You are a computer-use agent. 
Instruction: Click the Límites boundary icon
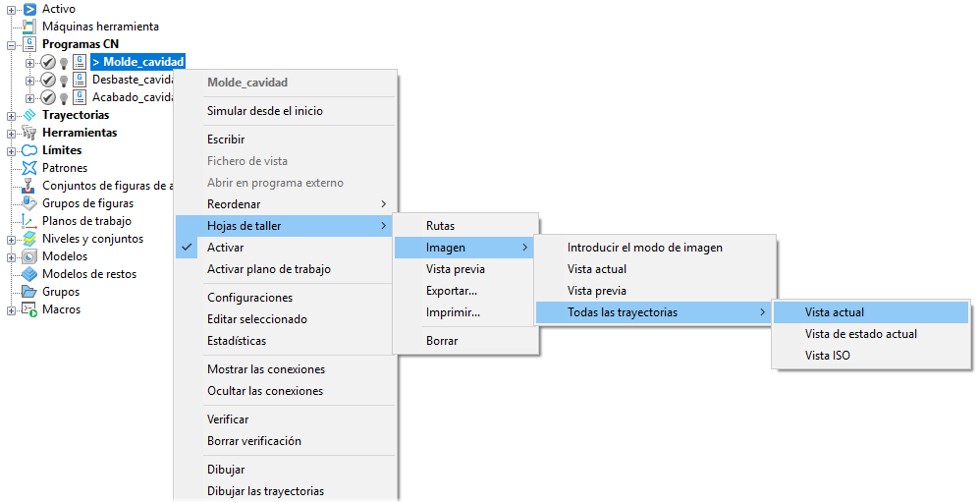pyautogui.click(x=29, y=150)
